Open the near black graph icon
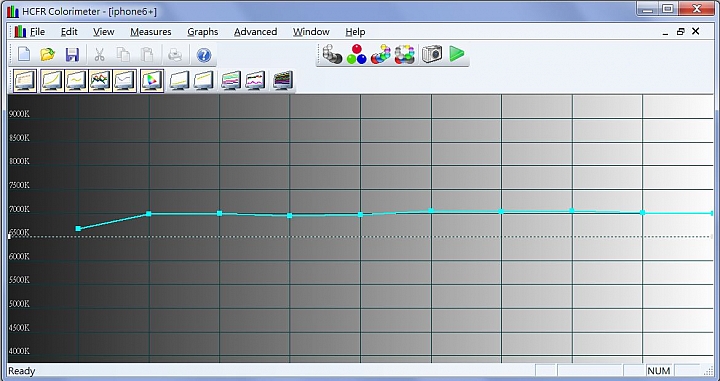The height and width of the screenshot is (381, 720). click(x=179, y=81)
